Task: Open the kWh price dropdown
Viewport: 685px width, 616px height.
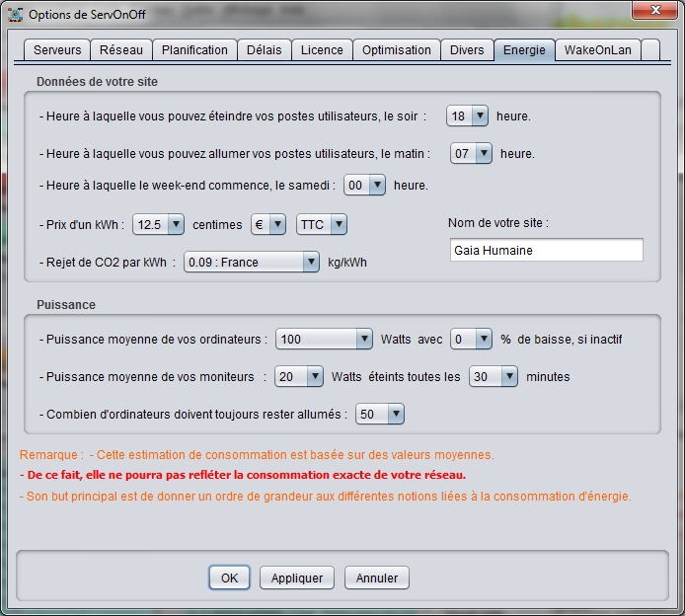Action: point(158,225)
